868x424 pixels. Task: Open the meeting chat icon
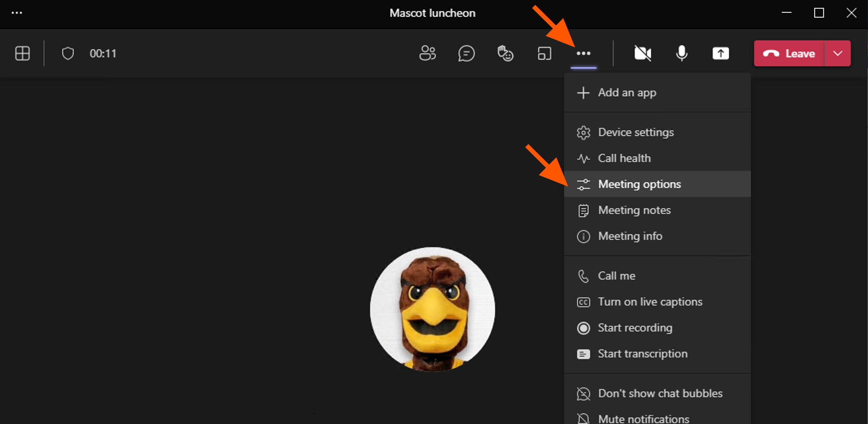click(466, 53)
